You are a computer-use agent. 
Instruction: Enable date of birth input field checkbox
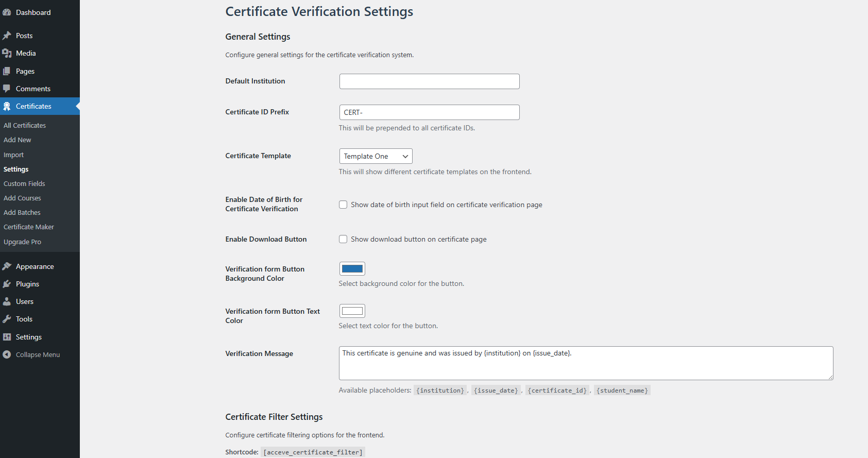click(343, 205)
